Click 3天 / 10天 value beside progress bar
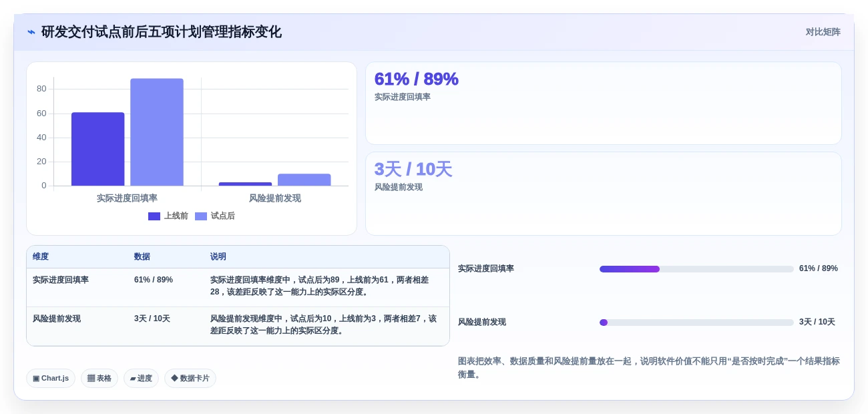 (x=817, y=322)
